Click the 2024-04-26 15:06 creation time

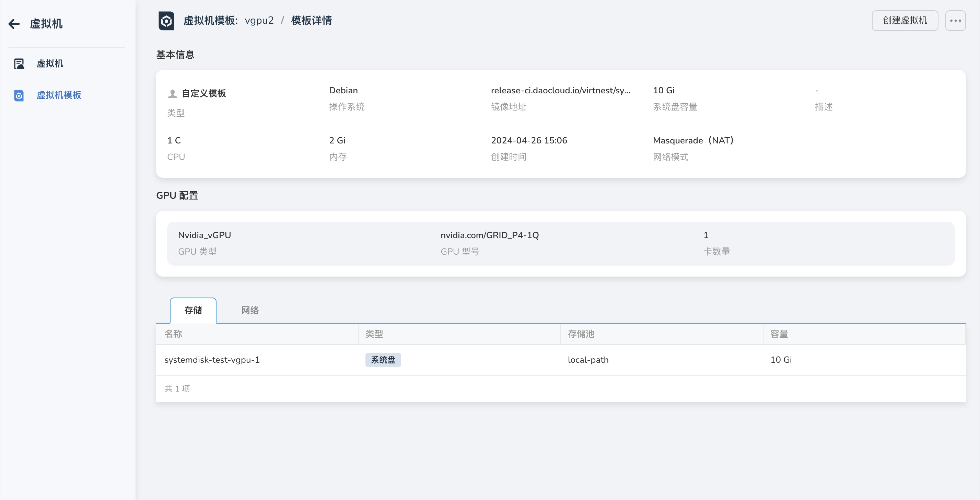(x=529, y=140)
